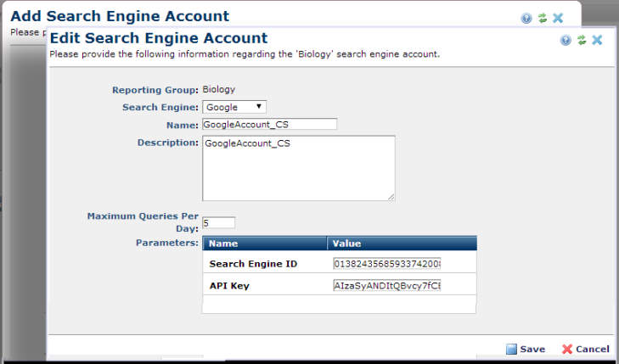The width and height of the screenshot is (619, 364).
Task: Click the Value column header in Parameters
Action: (x=402, y=244)
